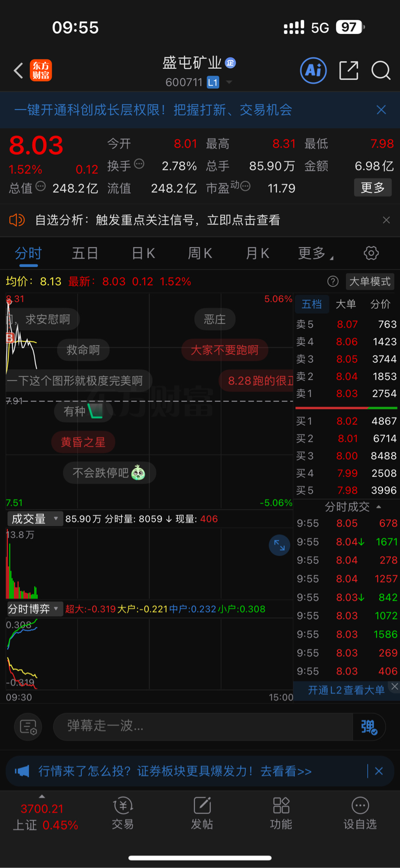The image size is (400, 868).
Task: Dismiss the 自选分析 notice
Action: click(x=386, y=220)
